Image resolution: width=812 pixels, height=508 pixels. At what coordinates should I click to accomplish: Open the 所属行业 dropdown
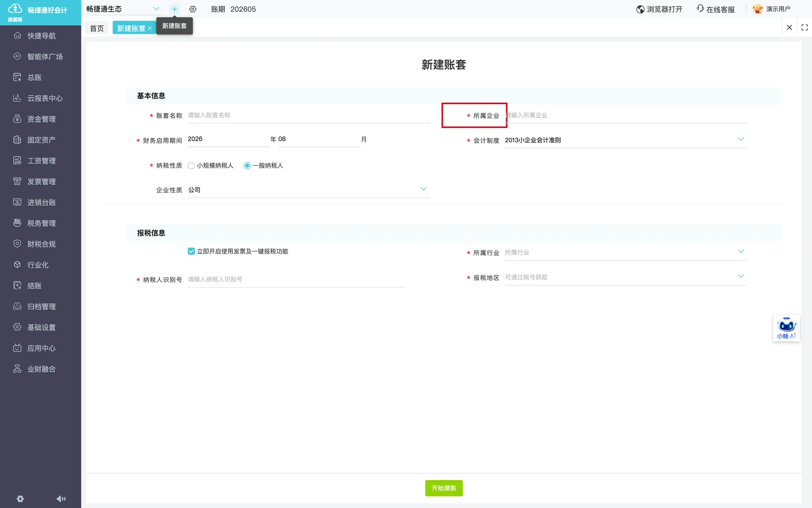[625, 252]
